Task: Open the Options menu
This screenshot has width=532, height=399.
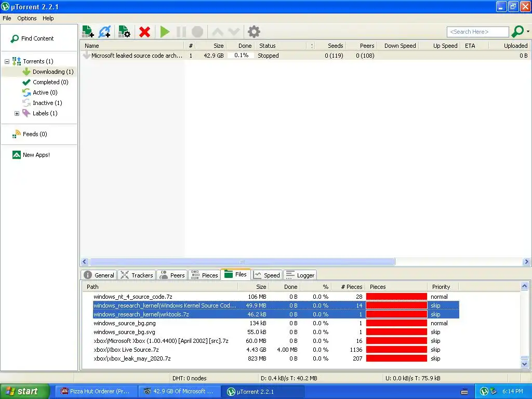Action: [27, 18]
